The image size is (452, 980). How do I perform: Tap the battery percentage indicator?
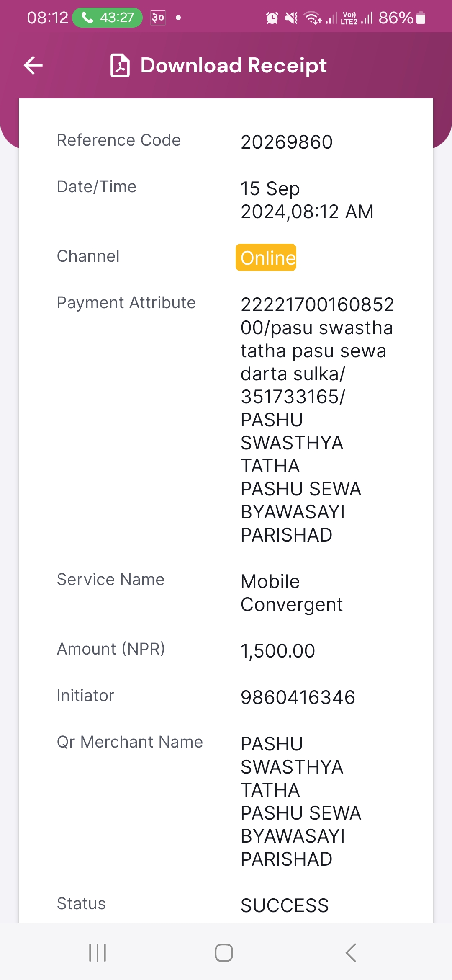click(x=402, y=18)
